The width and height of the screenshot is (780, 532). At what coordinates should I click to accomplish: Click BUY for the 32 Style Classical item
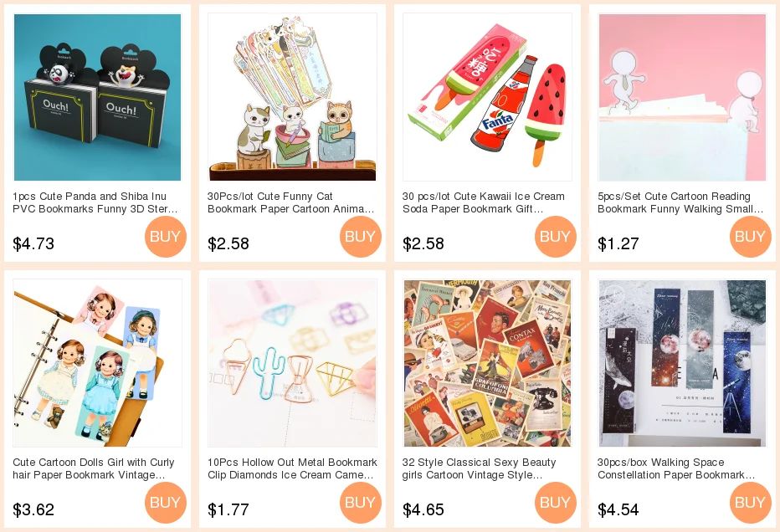click(x=556, y=503)
